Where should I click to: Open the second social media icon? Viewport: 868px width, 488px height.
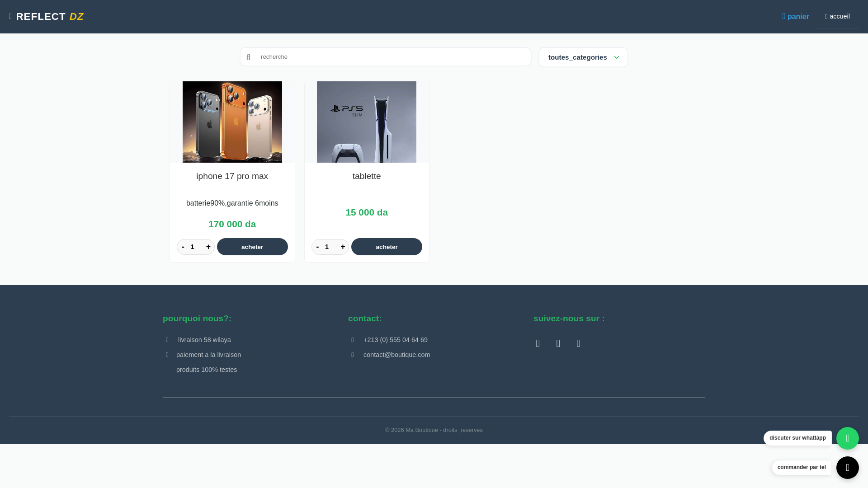(x=558, y=343)
